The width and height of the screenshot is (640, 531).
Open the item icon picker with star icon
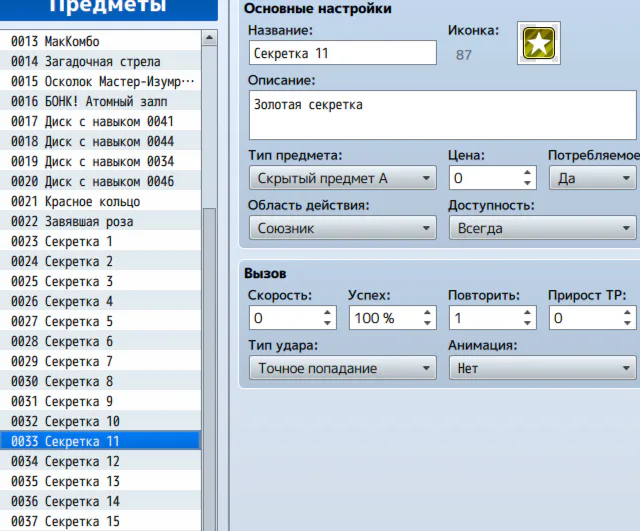[x=538, y=43]
